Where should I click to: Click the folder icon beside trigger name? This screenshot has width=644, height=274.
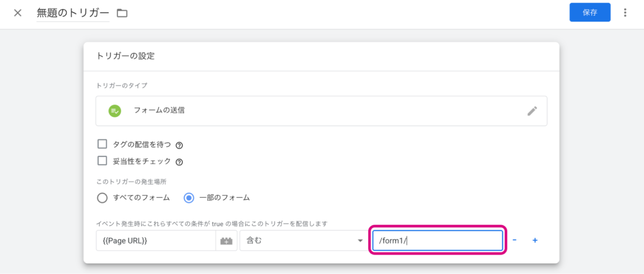click(122, 13)
